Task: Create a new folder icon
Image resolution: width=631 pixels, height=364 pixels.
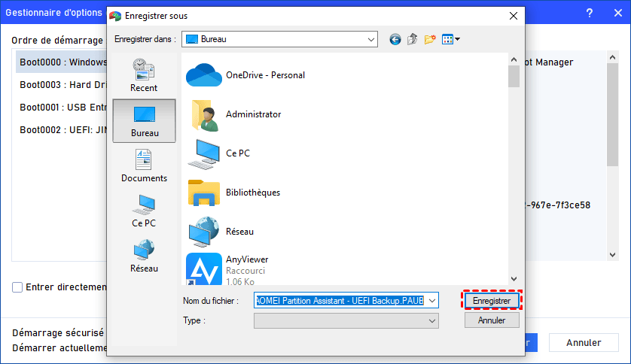Action: tap(430, 39)
